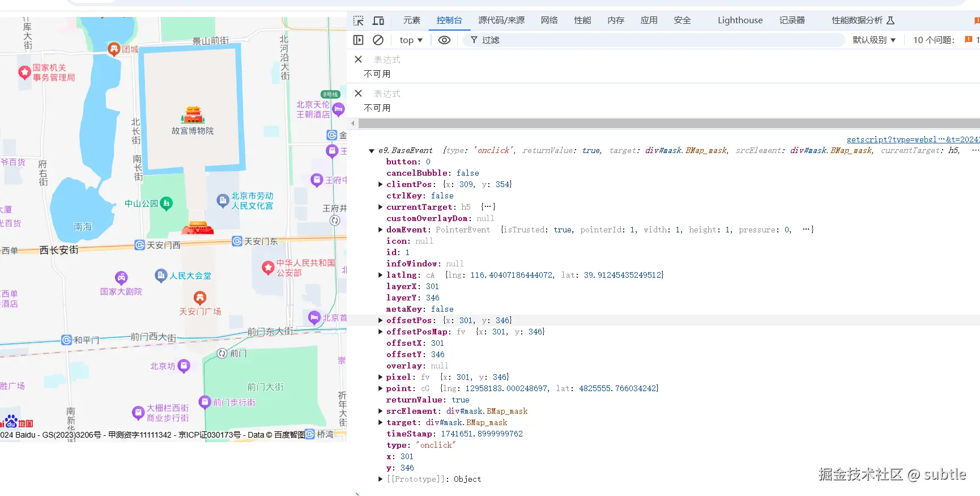
Task: Click the 国家大剧院 purple marker icon
Action: [121, 278]
